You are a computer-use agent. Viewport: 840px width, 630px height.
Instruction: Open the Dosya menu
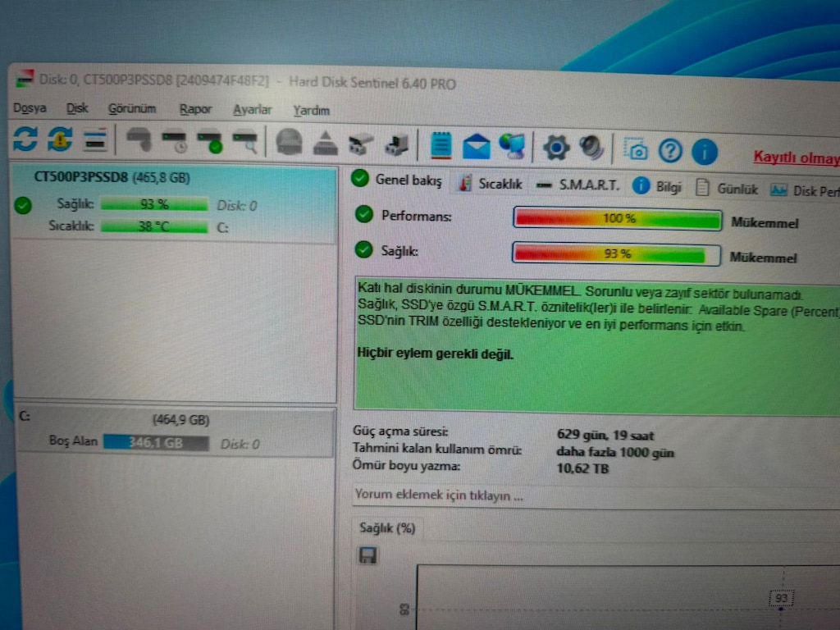pyautogui.click(x=30, y=108)
